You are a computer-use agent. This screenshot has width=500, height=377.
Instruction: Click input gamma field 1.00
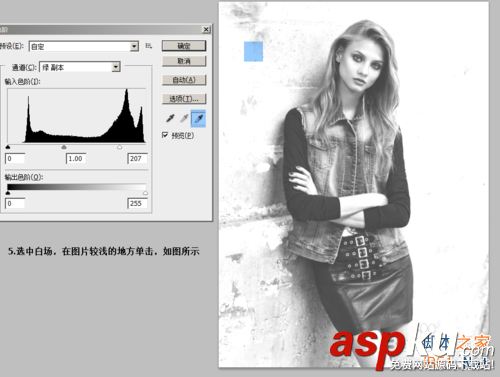click(x=76, y=159)
